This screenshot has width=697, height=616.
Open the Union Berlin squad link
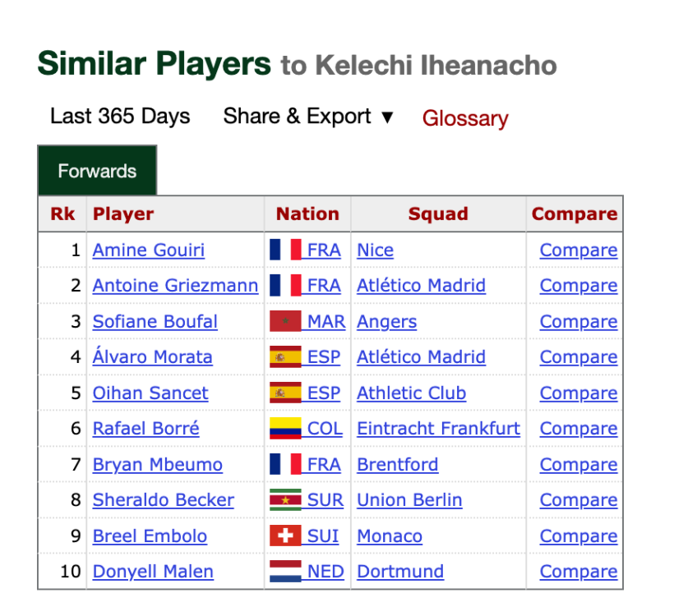pyautogui.click(x=409, y=500)
